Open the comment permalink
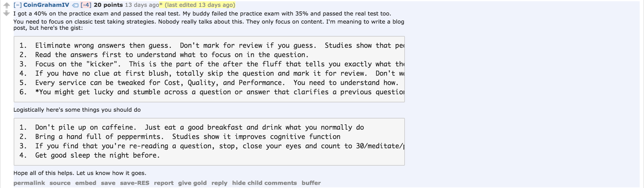Image resolution: width=644 pixels, height=188 pixels. pos(29,183)
